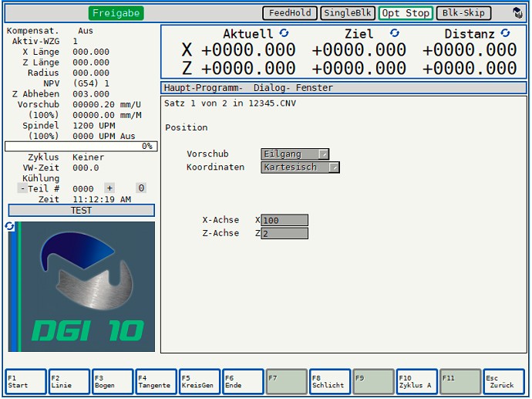This screenshot has height=399, width=532.
Task: Click the Aktuell X position readout
Action: (x=248, y=50)
